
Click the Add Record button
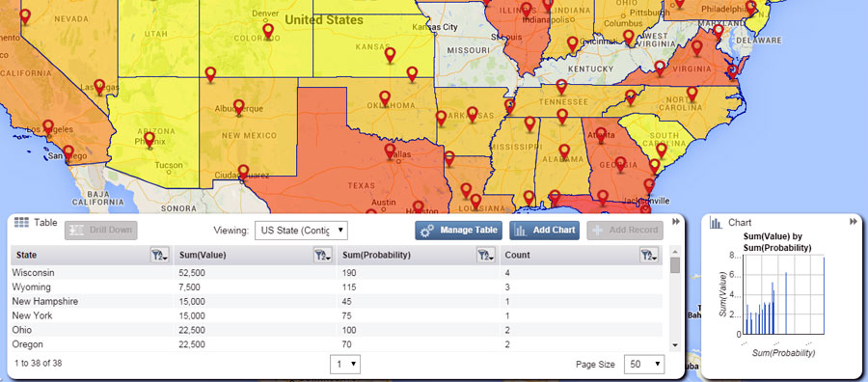[x=624, y=231]
